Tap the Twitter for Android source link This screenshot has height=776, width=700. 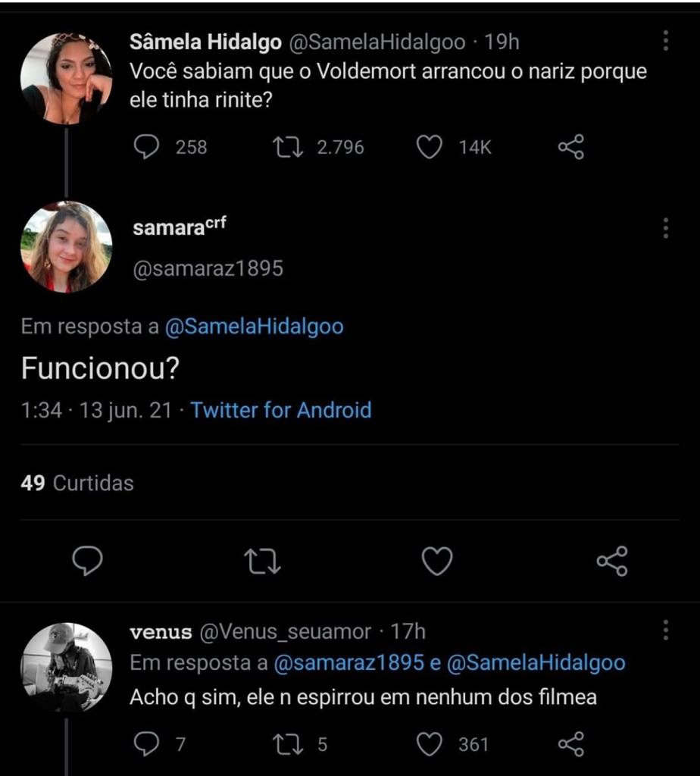(281, 411)
